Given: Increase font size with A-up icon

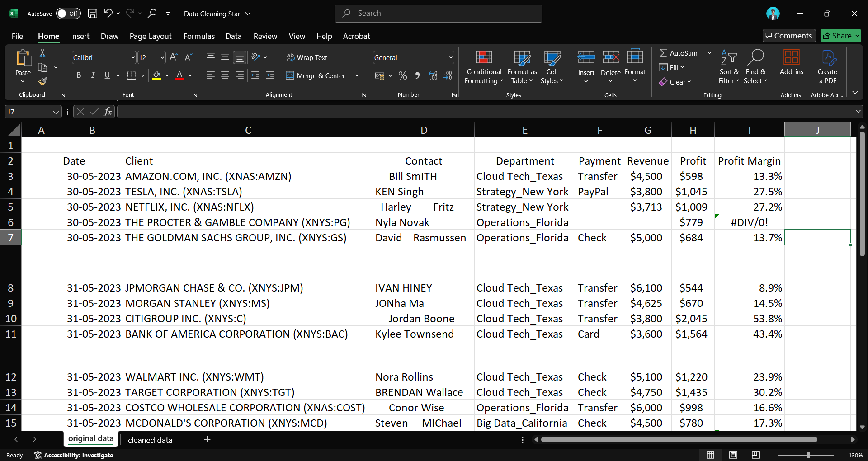Looking at the screenshot, I should coord(174,57).
